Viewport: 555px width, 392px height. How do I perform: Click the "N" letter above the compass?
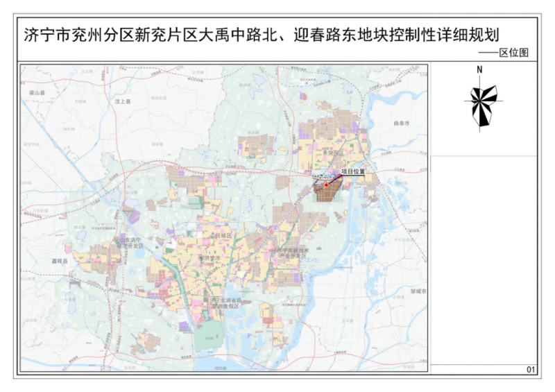click(x=479, y=69)
